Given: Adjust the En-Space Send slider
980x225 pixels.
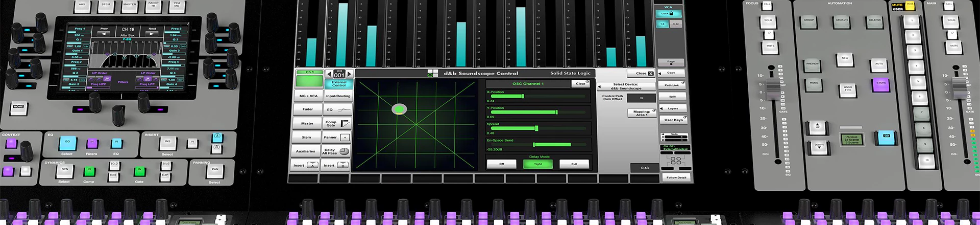Looking at the screenshot, I should coord(538,144).
